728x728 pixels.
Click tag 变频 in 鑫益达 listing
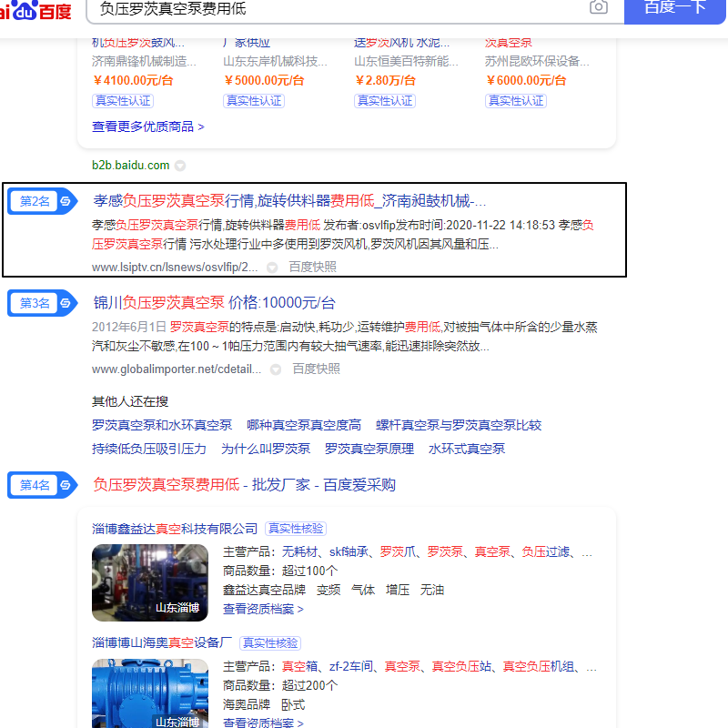point(329,590)
